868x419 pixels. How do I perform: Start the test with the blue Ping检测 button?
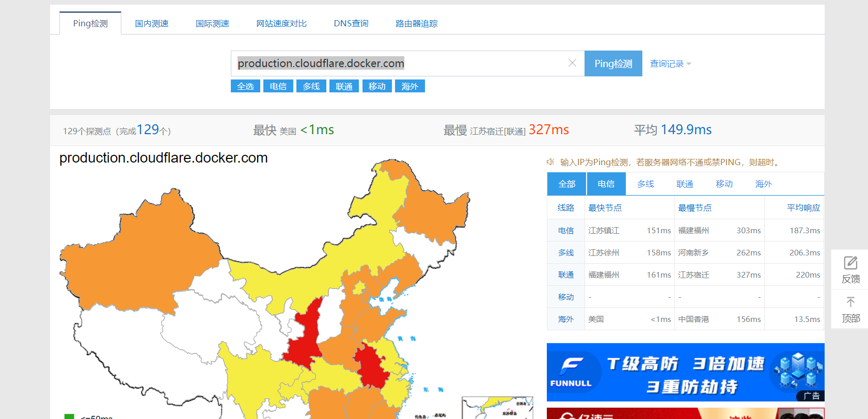click(613, 63)
